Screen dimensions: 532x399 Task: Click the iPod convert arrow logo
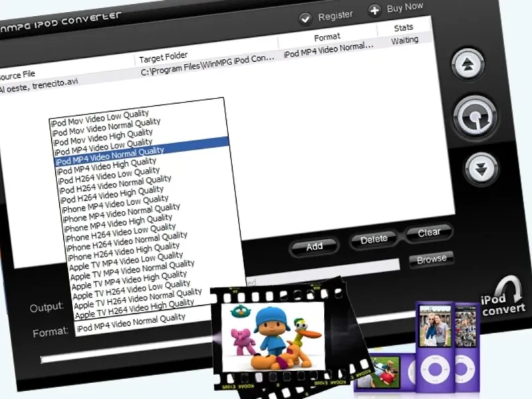pyautogui.click(x=503, y=297)
